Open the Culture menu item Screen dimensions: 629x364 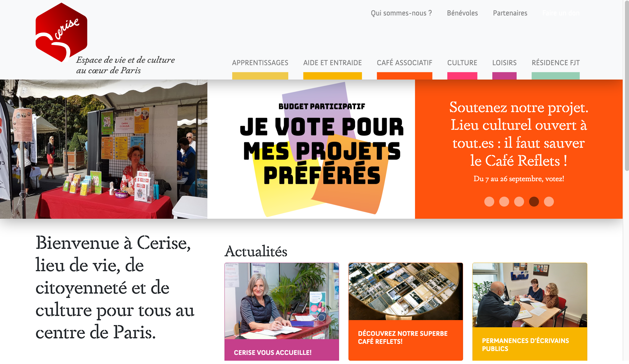click(x=462, y=63)
